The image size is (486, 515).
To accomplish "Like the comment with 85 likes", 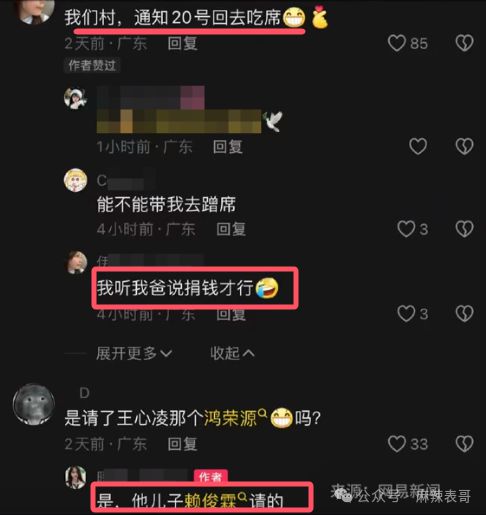I will tap(397, 43).
